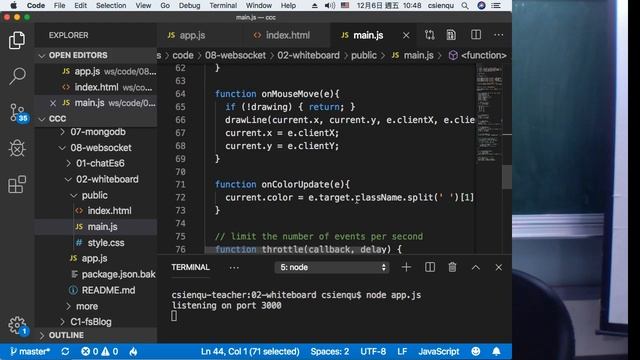Open index.html in the file tree
640x360 pixels.
[109, 211]
